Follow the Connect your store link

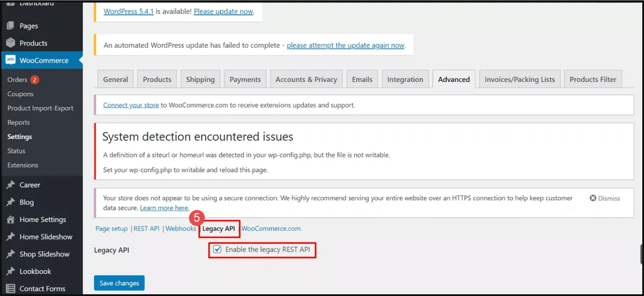point(131,105)
